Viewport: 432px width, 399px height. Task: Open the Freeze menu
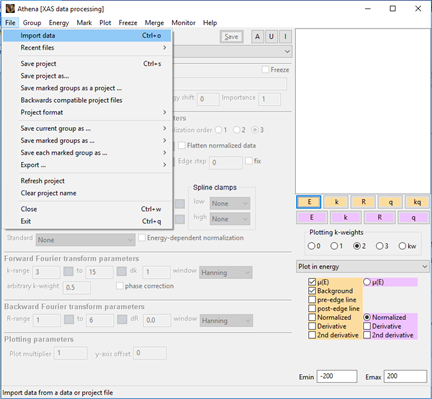point(128,23)
